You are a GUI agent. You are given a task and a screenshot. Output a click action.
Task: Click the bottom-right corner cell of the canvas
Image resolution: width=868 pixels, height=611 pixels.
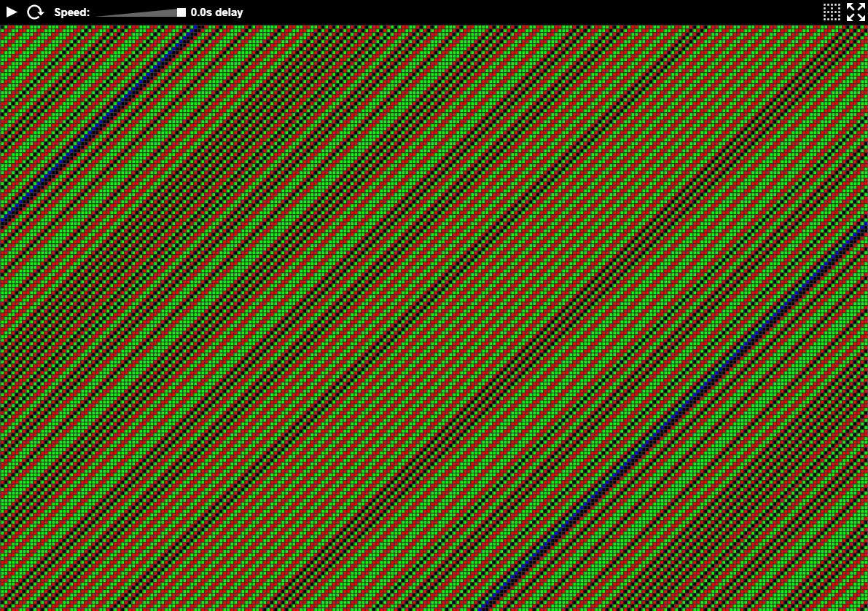[x=864, y=607]
